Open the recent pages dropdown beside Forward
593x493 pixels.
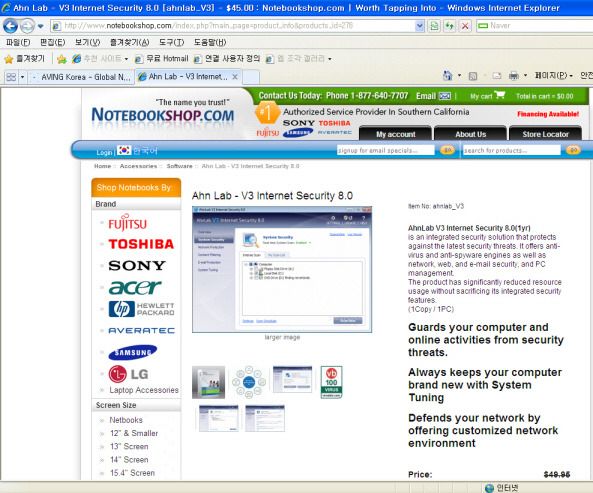40,26
